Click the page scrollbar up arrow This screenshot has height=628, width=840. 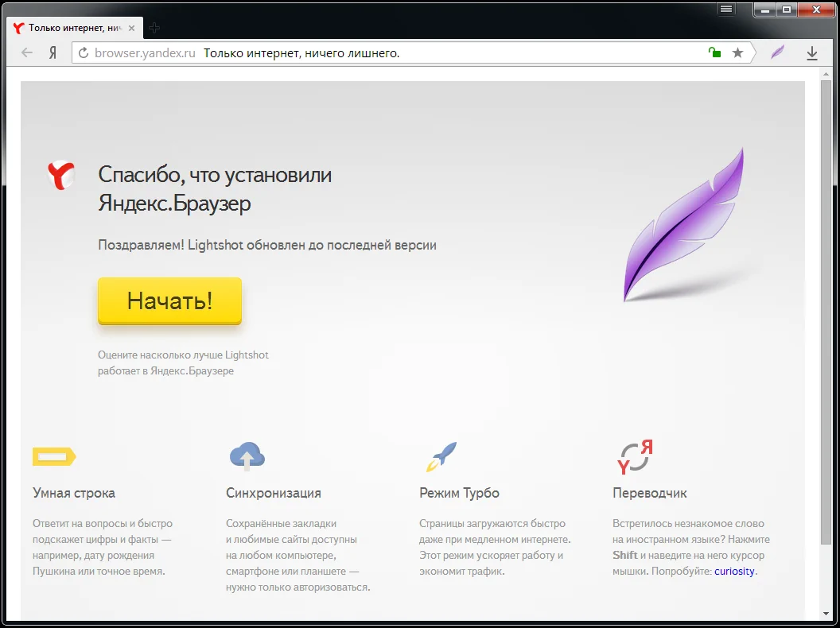[x=826, y=73]
